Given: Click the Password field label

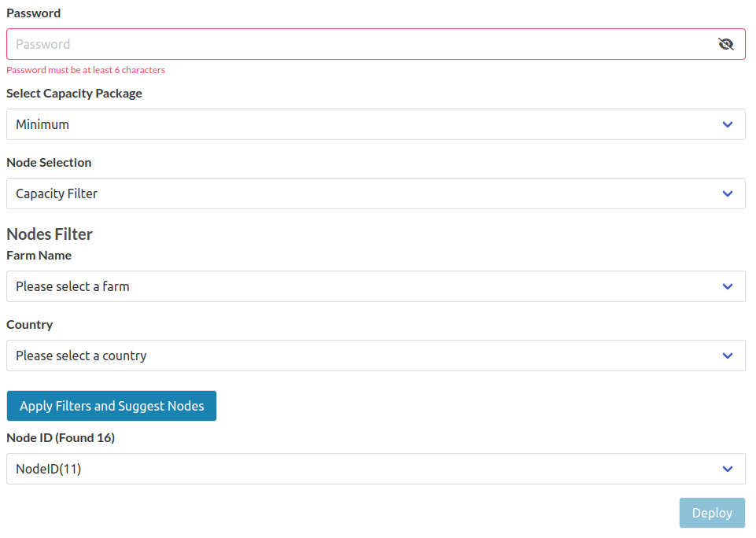Looking at the screenshot, I should (x=33, y=13).
